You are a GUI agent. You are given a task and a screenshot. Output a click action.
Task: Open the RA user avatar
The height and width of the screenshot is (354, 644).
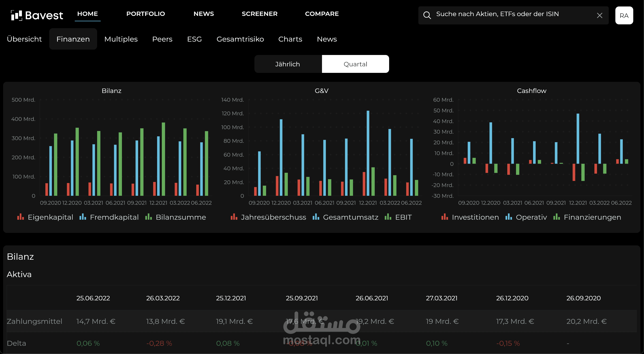click(624, 15)
